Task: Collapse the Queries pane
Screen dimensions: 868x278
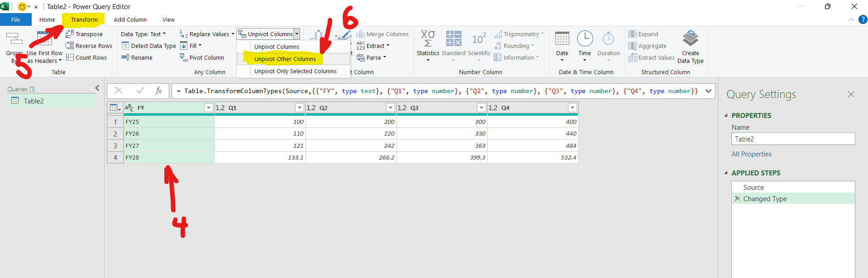Action: pos(97,88)
